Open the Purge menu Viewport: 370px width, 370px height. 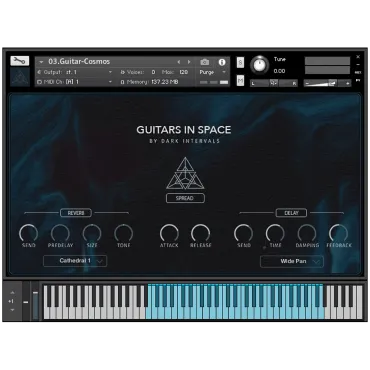[x=212, y=72]
